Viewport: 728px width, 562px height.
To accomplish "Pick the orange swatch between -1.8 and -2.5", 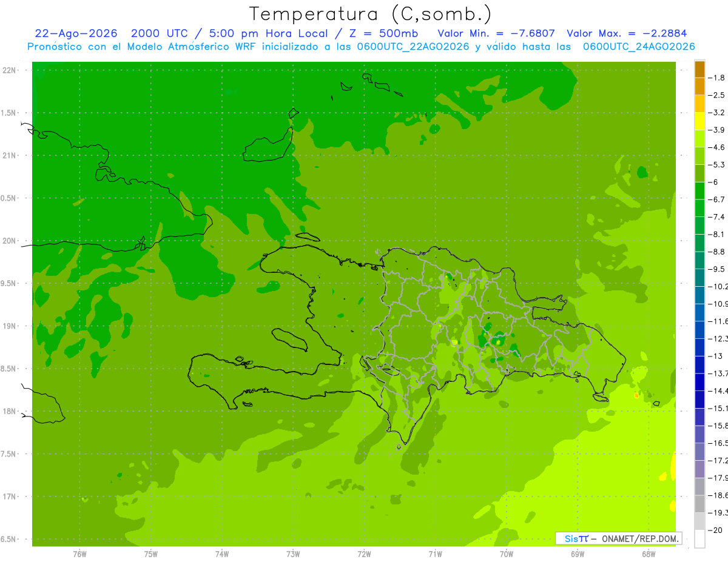I will click(x=699, y=86).
